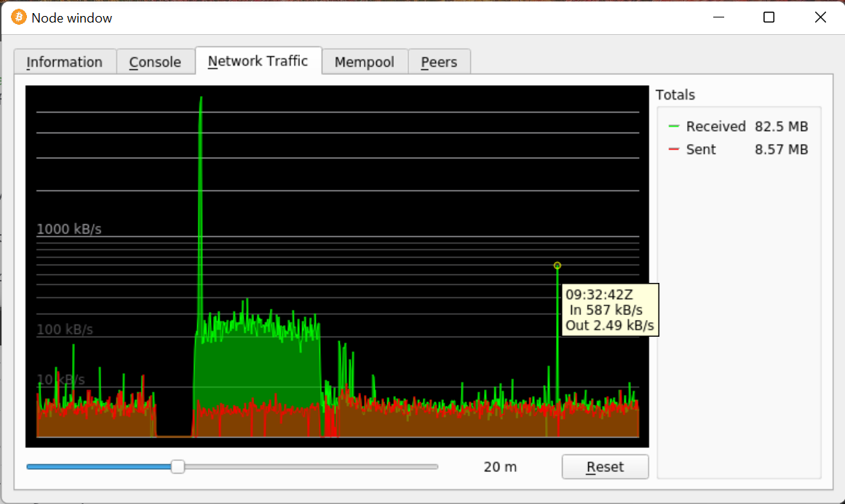Switch to the Peers tab

pos(439,62)
